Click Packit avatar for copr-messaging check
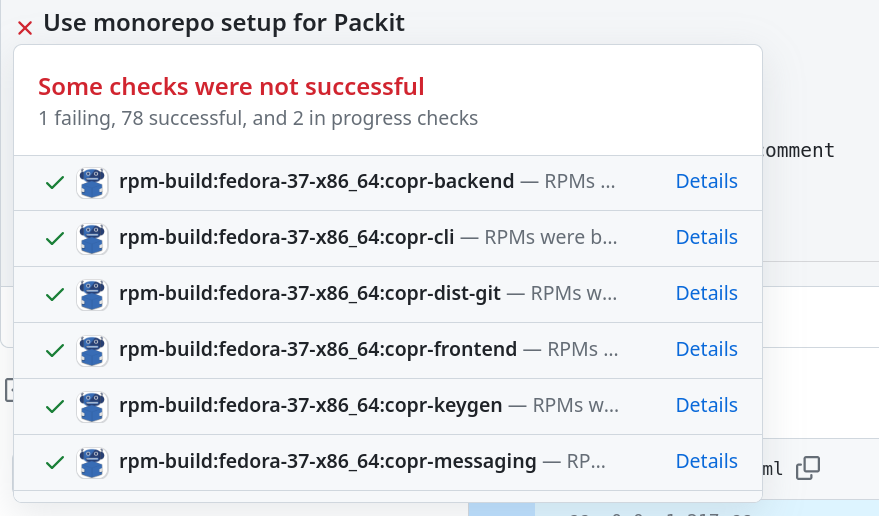This screenshot has width=879, height=516. coord(93,463)
